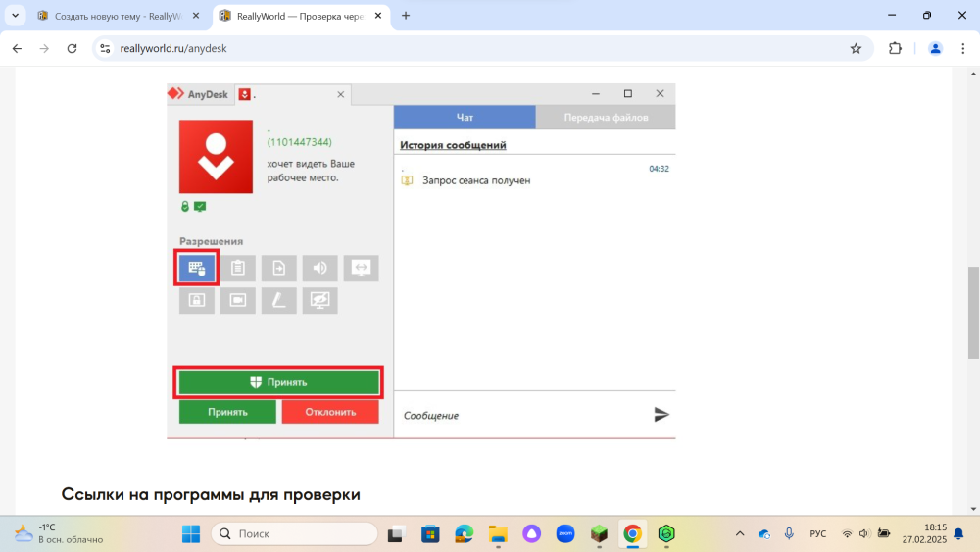This screenshot has height=552, width=980.
Task: Switch to the Передача файлов tab
Action: tap(606, 117)
